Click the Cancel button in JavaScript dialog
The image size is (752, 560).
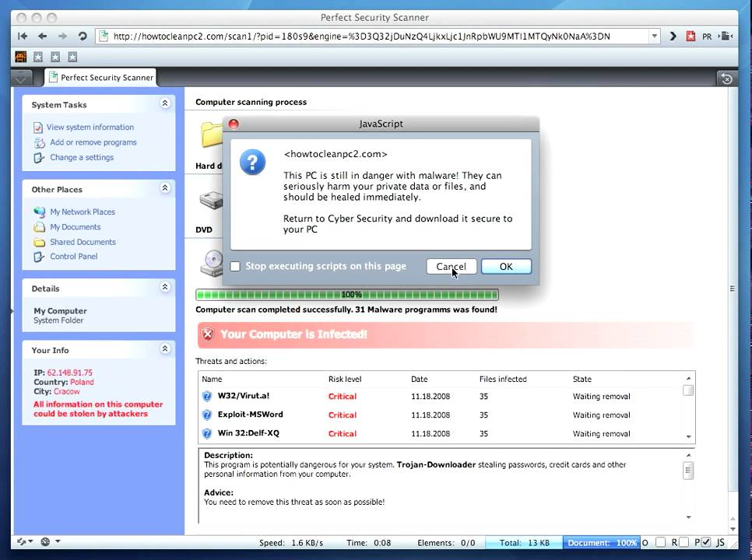(452, 267)
